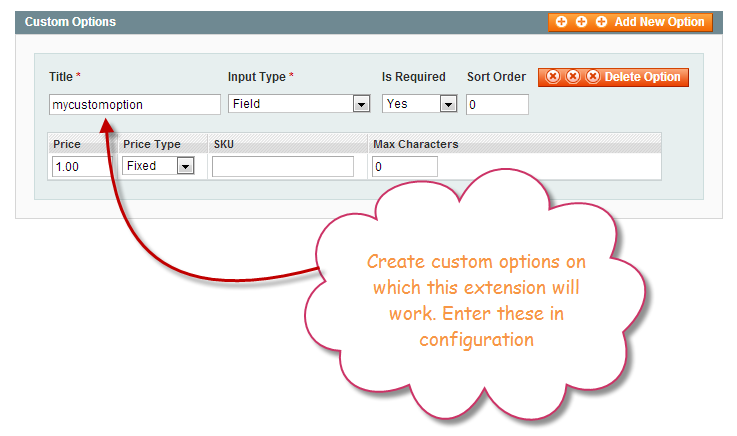Open the Price Type dropdown showing Fixed
The width and height of the screenshot is (737, 436).
(x=158, y=166)
